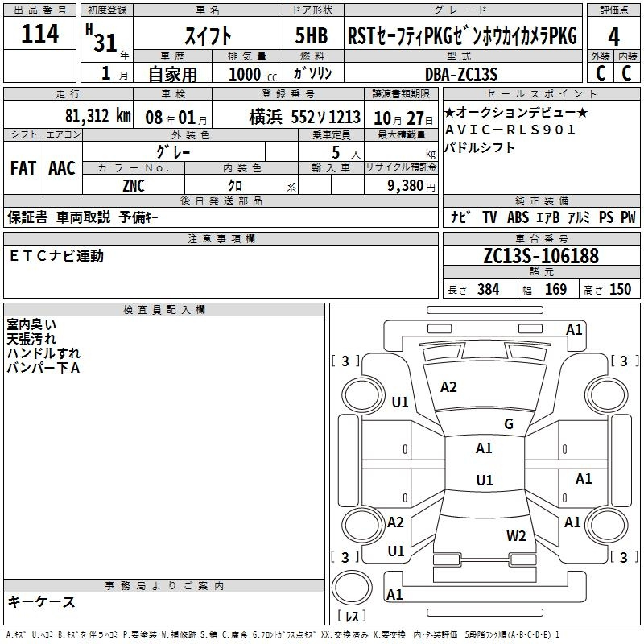Click the width value 169
This screenshot has width=644, height=644.
[555, 289]
